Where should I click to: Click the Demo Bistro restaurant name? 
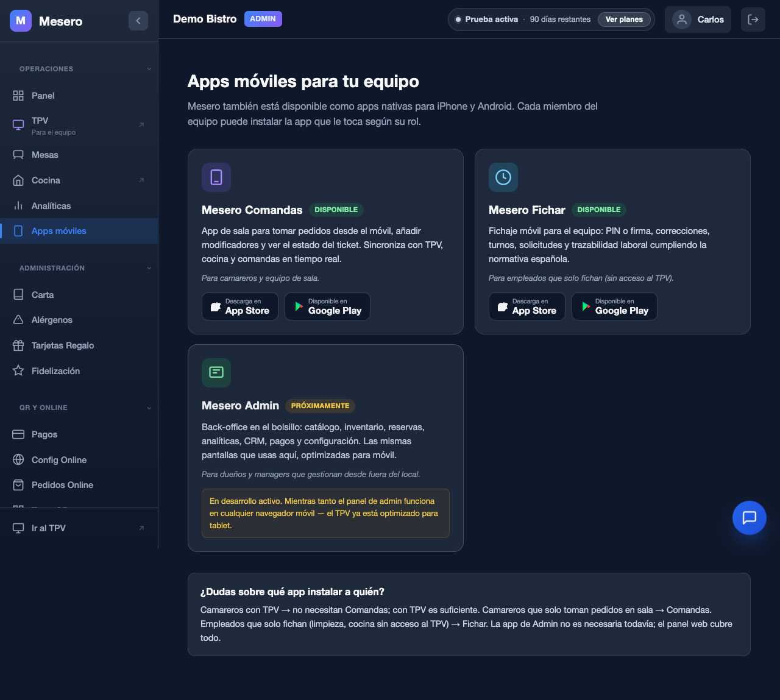tap(205, 19)
